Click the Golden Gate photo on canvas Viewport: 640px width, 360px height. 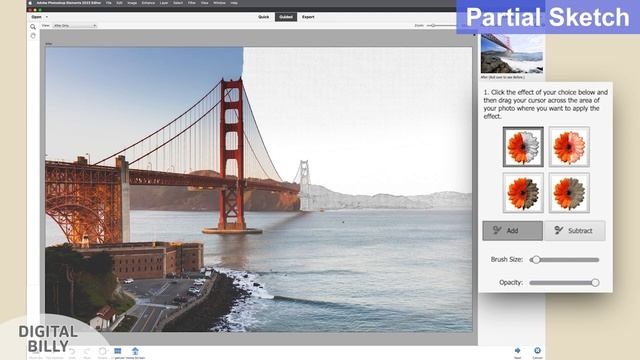pos(258,189)
